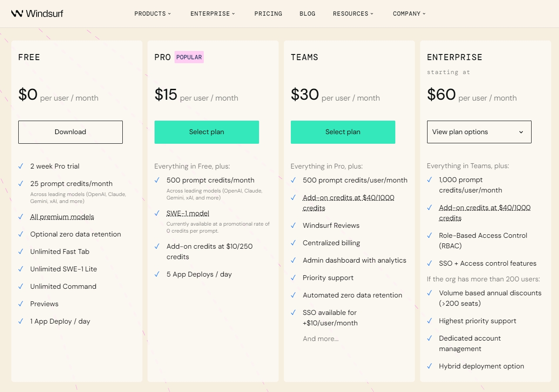
Task: Expand the Enterprise navigation menu
Action: 213,14
